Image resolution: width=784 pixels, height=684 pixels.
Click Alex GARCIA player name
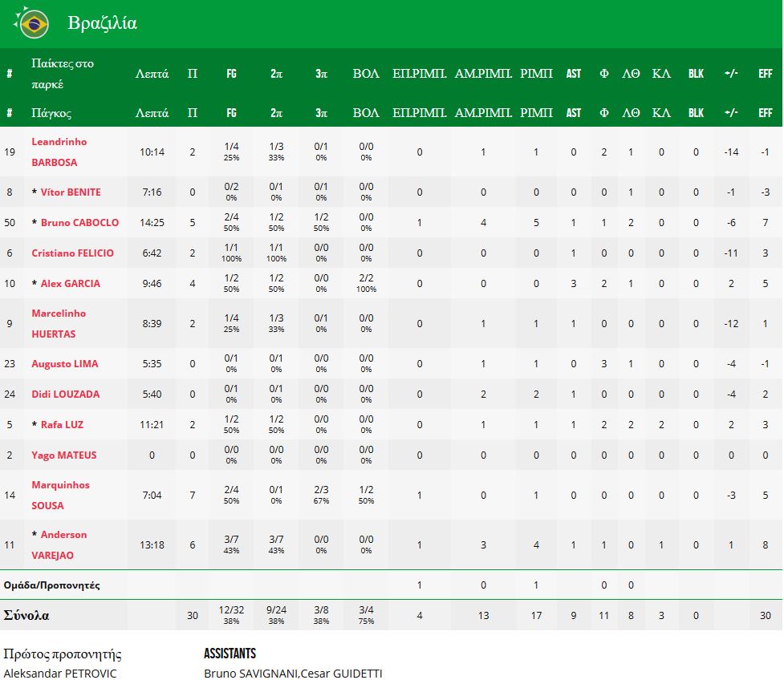[x=71, y=284]
